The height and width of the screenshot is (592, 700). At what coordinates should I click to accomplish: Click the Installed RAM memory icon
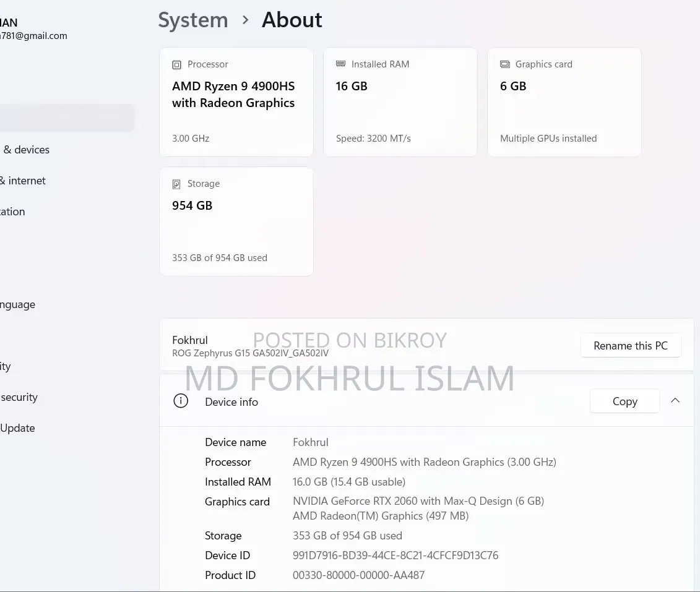340,64
